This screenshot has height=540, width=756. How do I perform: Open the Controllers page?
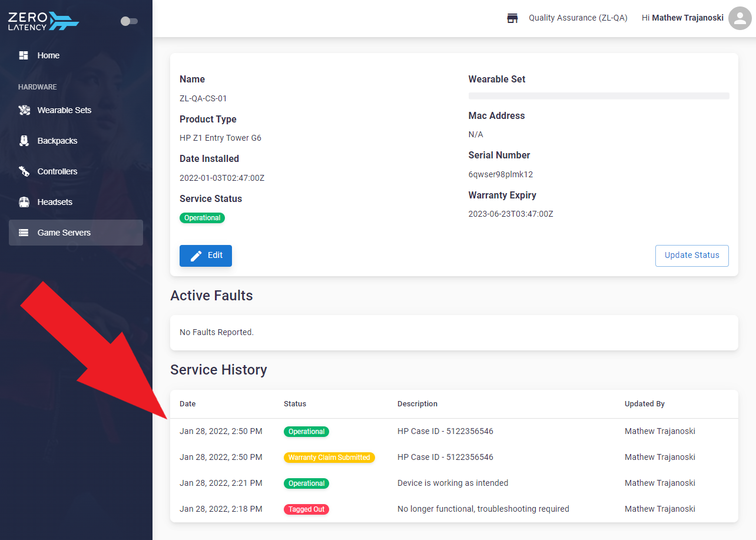76,171
